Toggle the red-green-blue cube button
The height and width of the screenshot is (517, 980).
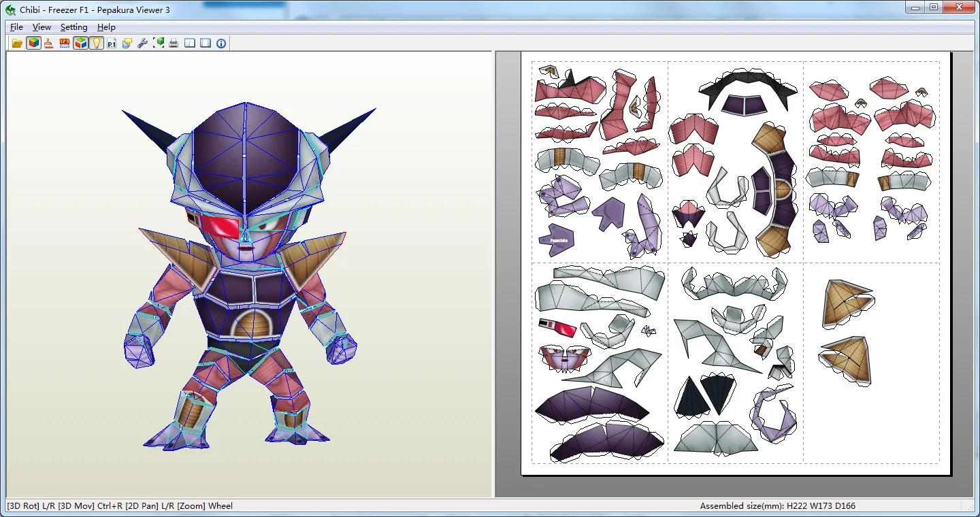click(x=80, y=44)
